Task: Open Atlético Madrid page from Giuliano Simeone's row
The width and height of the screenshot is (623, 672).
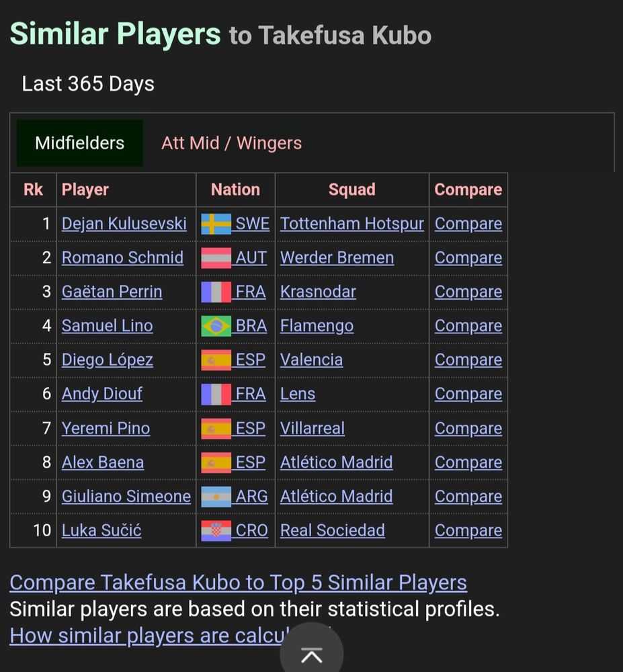Action: [336, 496]
